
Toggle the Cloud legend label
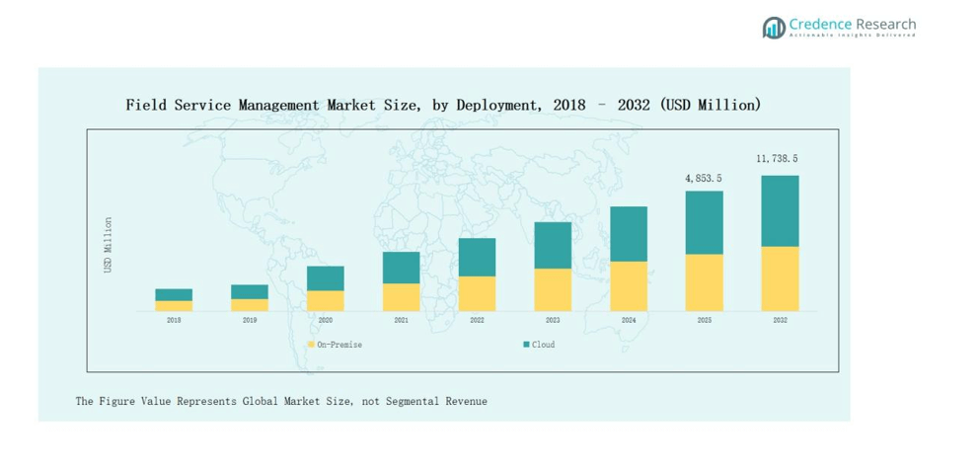pyautogui.click(x=544, y=345)
